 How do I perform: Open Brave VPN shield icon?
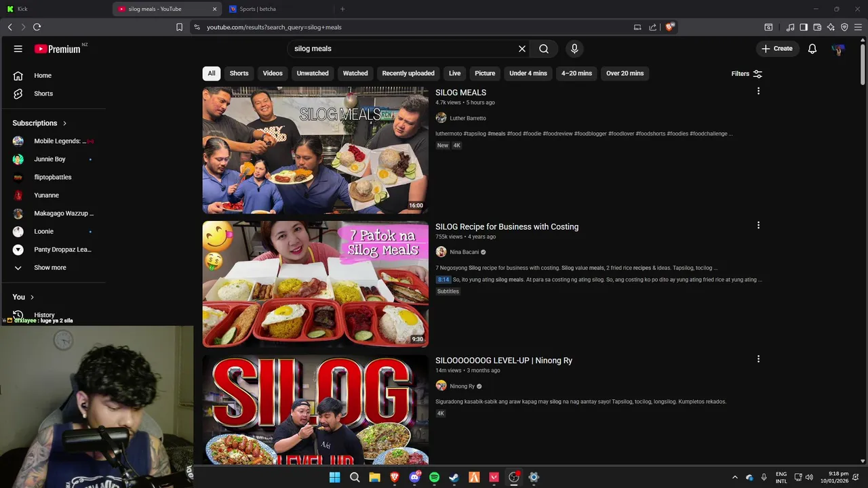(844, 27)
